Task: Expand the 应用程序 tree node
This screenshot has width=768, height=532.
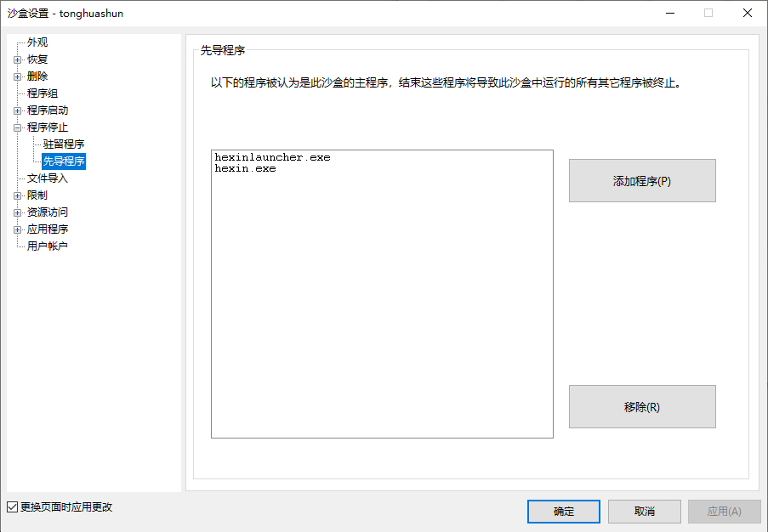Action: [17, 229]
